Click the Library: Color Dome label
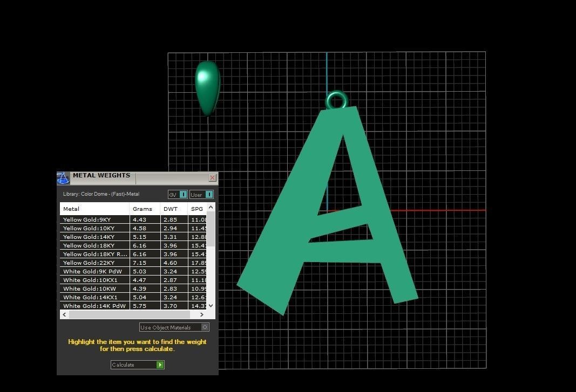This screenshot has height=392, width=576. [x=101, y=194]
